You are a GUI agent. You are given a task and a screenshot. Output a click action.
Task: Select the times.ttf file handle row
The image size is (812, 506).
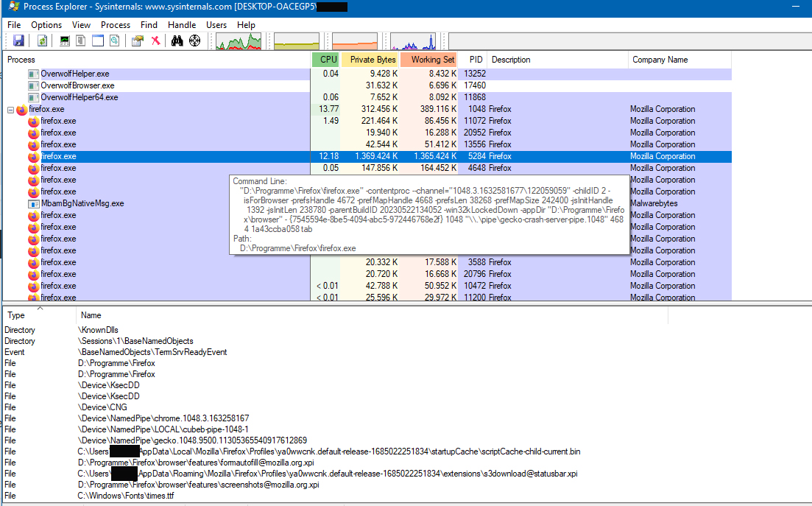[126, 496]
